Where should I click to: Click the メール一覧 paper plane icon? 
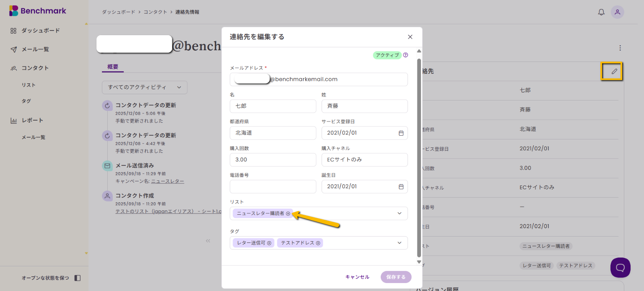coord(13,49)
